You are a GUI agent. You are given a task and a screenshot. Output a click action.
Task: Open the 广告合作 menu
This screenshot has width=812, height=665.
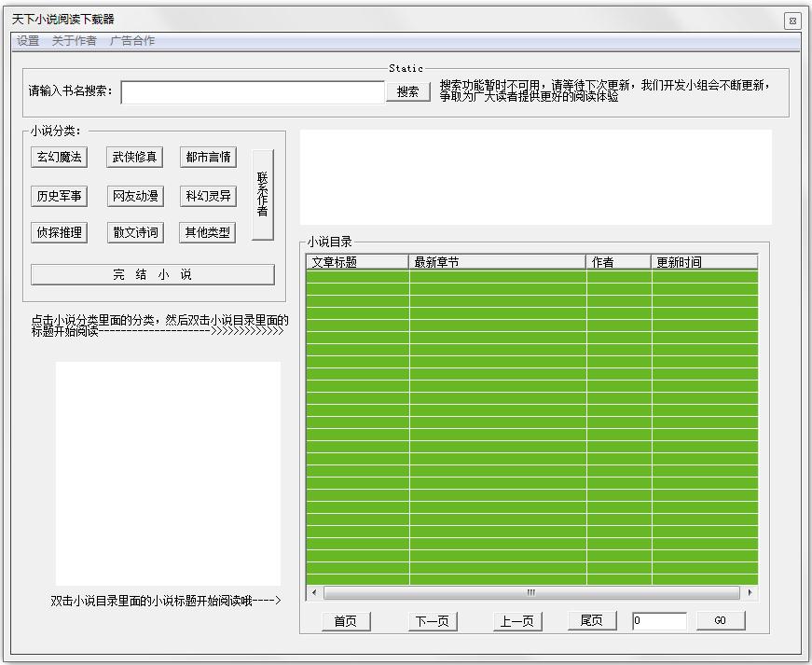pos(132,41)
